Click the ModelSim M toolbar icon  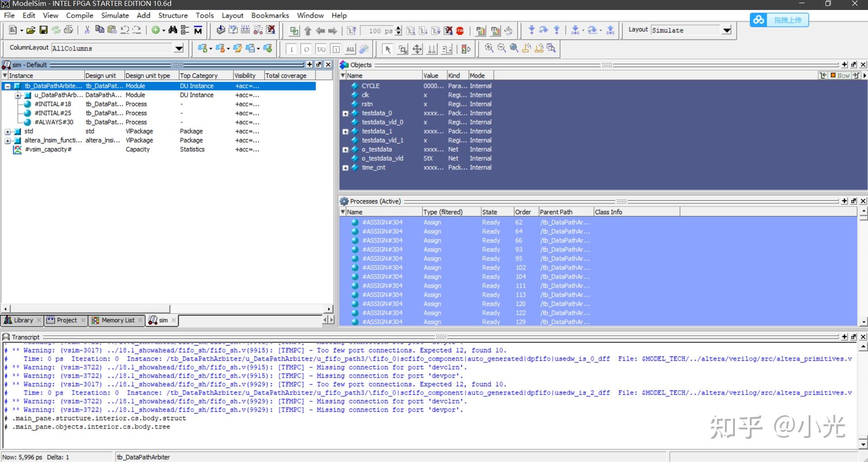tap(198, 30)
